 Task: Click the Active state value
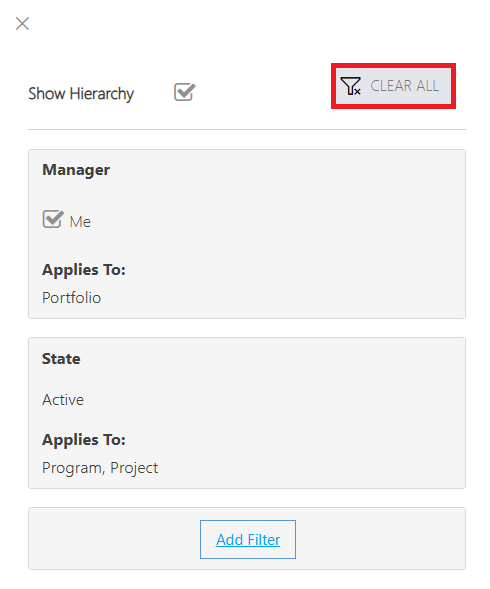[63, 400]
